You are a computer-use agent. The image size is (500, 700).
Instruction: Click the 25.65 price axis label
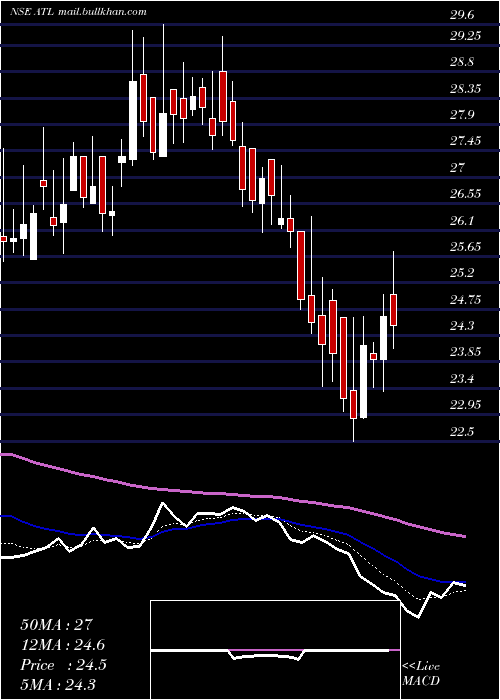(466, 246)
